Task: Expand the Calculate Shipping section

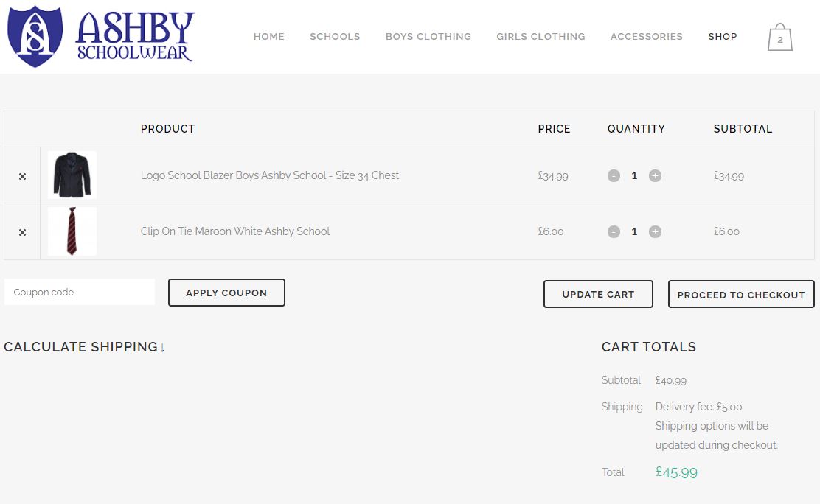Action: pos(84,346)
